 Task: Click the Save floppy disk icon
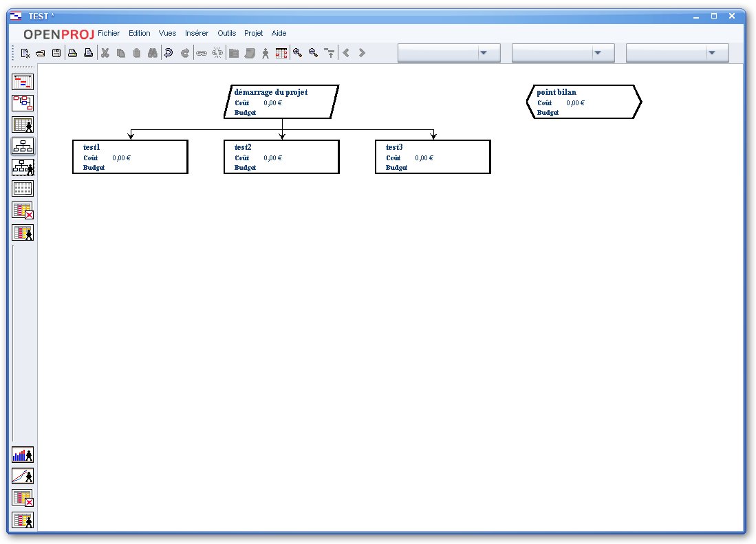[56, 53]
